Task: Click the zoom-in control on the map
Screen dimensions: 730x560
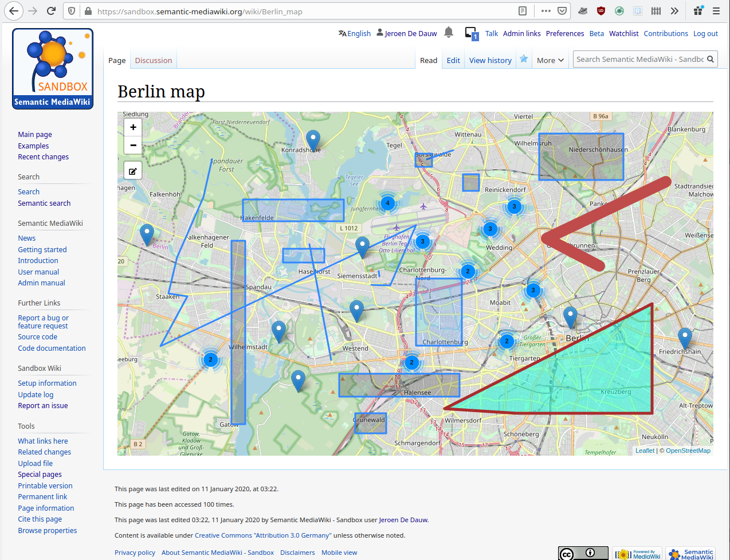Action: (132, 127)
